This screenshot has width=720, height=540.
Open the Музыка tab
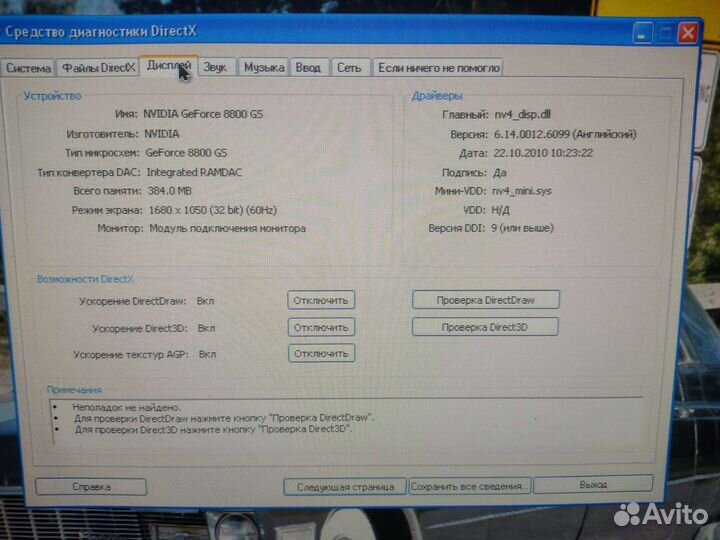coord(264,67)
